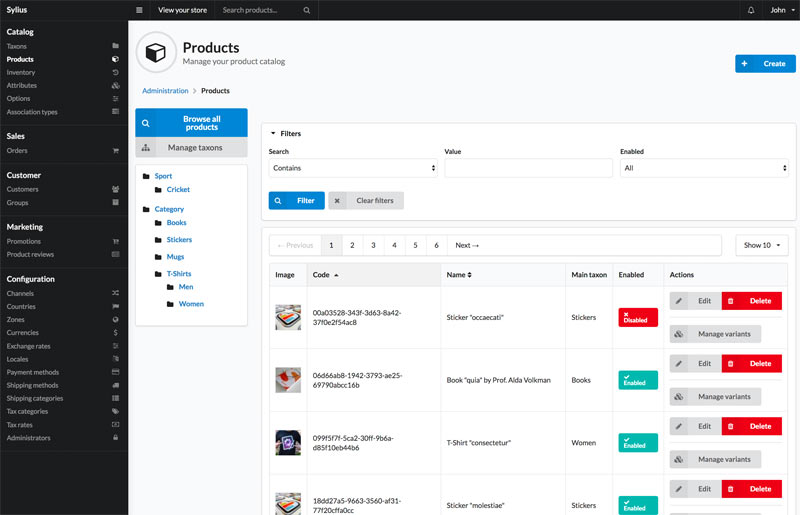The height and width of the screenshot is (515, 800).
Task: Go to page 3 of products
Action: point(373,245)
